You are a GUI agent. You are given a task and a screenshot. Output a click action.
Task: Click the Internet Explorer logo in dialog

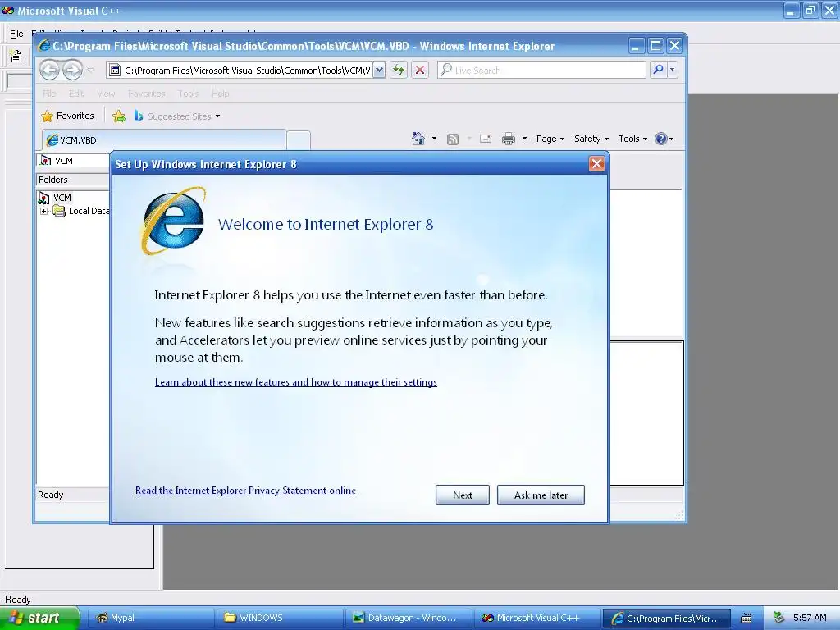click(x=173, y=221)
